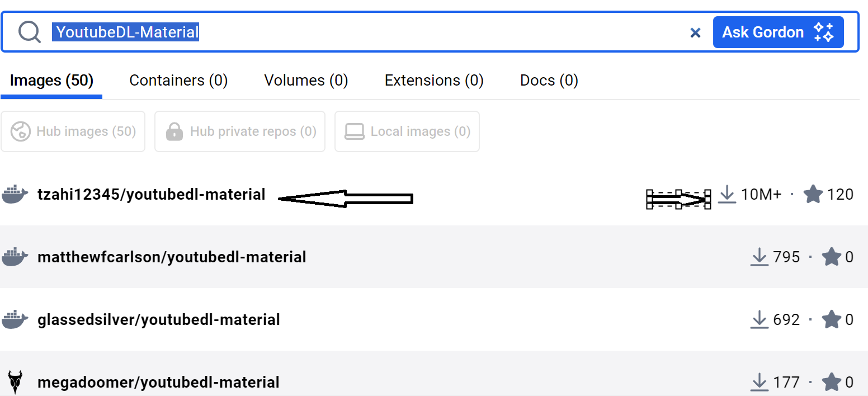Go to the Docs (0) tab

[x=549, y=81]
